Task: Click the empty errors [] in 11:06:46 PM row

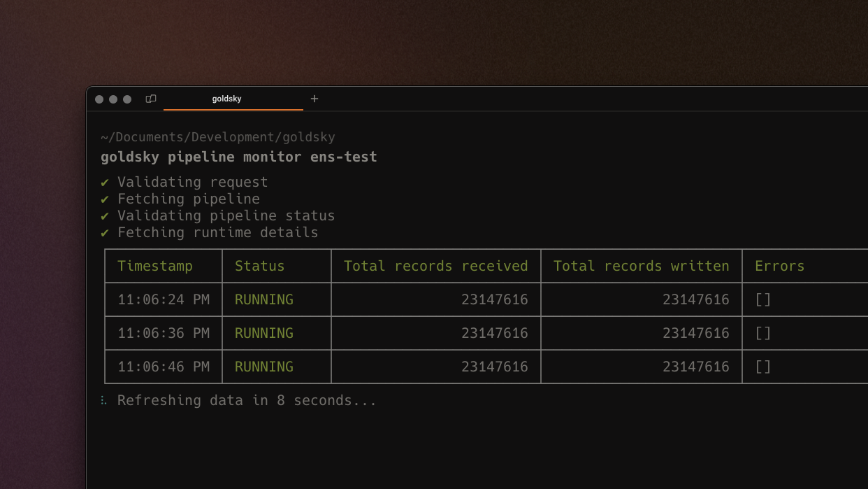Action: point(763,367)
